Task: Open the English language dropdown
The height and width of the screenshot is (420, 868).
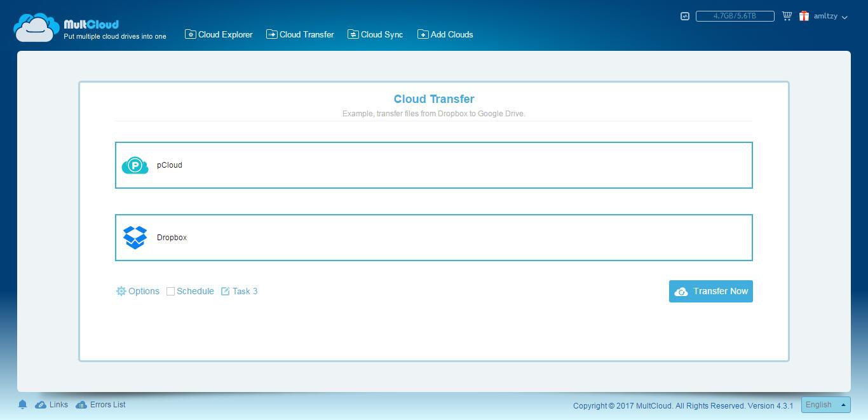Action: 825,405
